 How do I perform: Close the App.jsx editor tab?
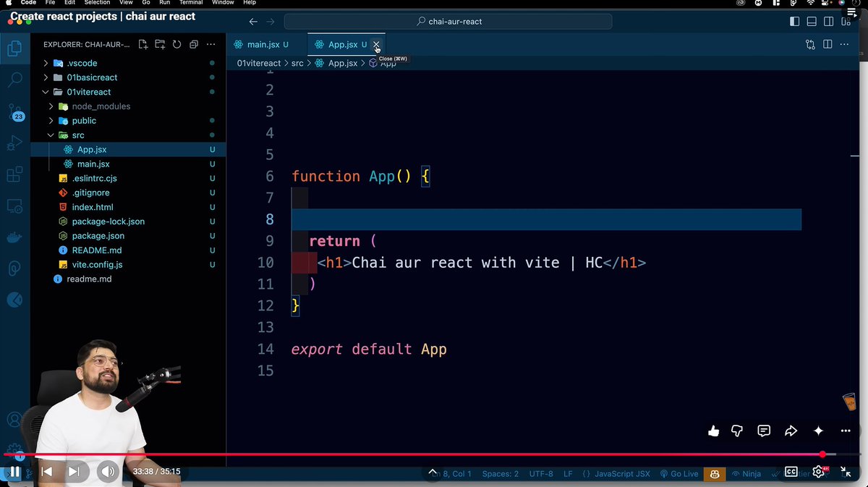tap(376, 45)
